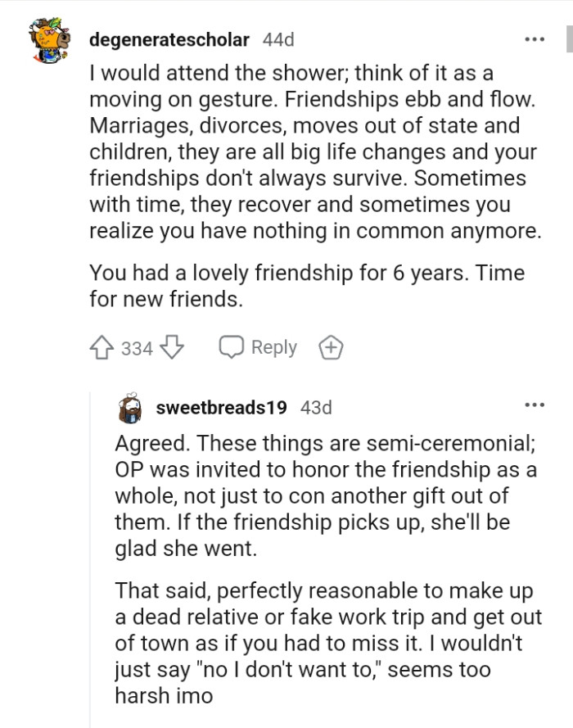Open degeneratescholar's profile
573x728 pixels.
click(170, 39)
